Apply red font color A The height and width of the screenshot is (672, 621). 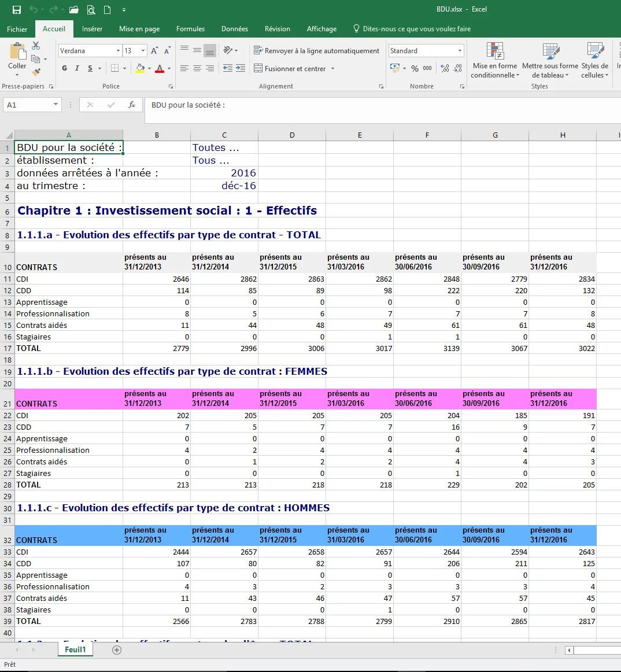pyautogui.click(x=160, y=68)
